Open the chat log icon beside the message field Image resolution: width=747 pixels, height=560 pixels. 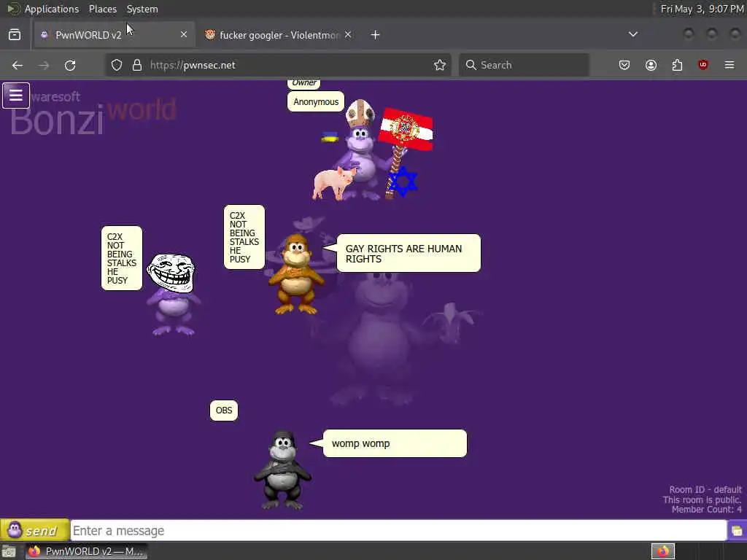pos(737,531)
